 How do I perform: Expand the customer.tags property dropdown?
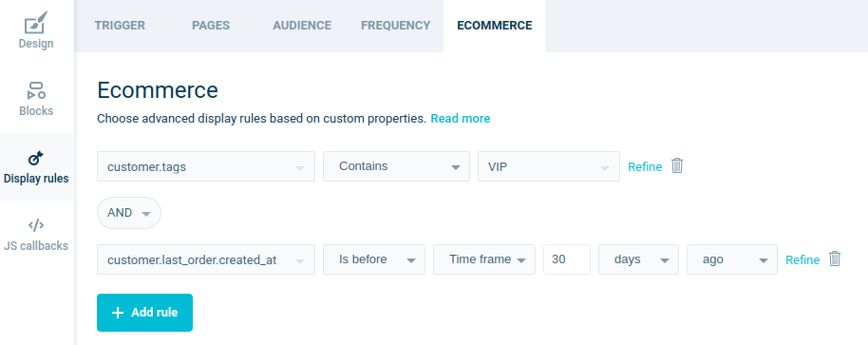(206, 166)
